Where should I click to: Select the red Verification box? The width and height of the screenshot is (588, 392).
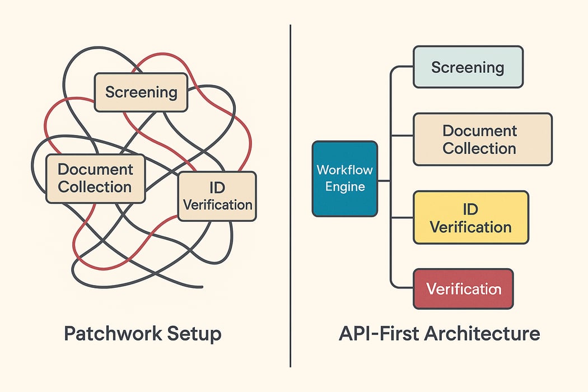463,289
